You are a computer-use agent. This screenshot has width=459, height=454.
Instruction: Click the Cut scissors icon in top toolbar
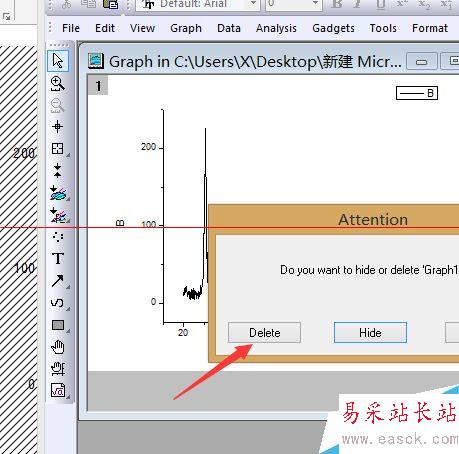(x=66, y=4)
